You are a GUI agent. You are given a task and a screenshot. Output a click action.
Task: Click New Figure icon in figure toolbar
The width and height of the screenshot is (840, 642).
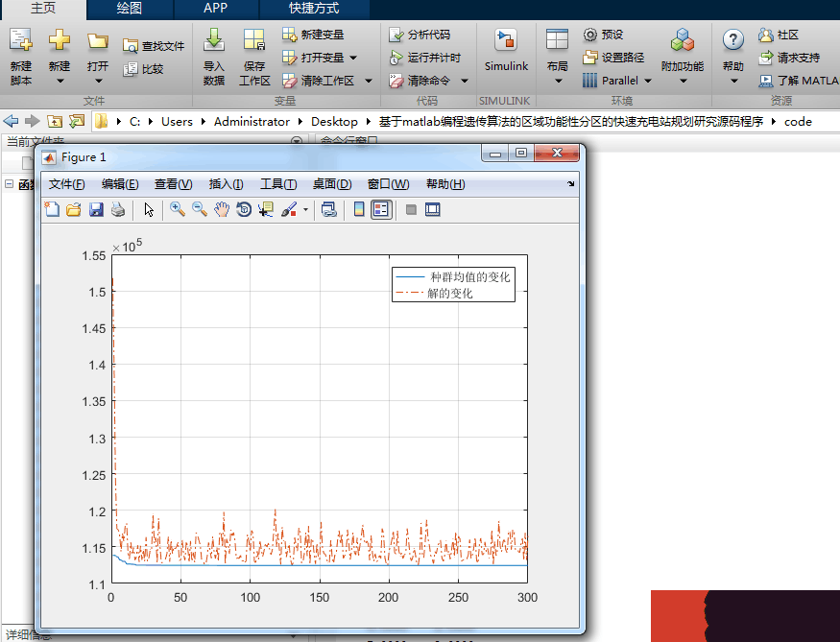pyautogui.click(x=52, y=209)
